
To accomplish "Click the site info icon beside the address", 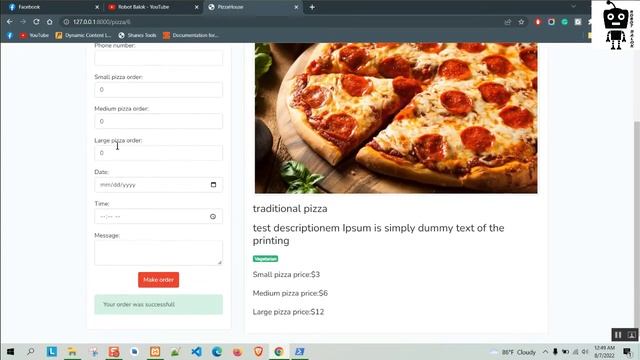I will click(66, 22).
